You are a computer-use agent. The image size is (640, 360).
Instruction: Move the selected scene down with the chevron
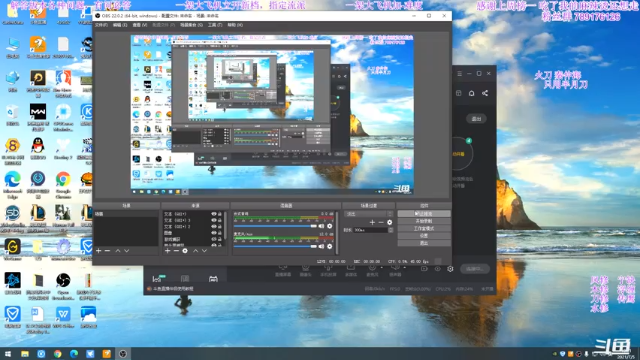(x=127, y=251)
